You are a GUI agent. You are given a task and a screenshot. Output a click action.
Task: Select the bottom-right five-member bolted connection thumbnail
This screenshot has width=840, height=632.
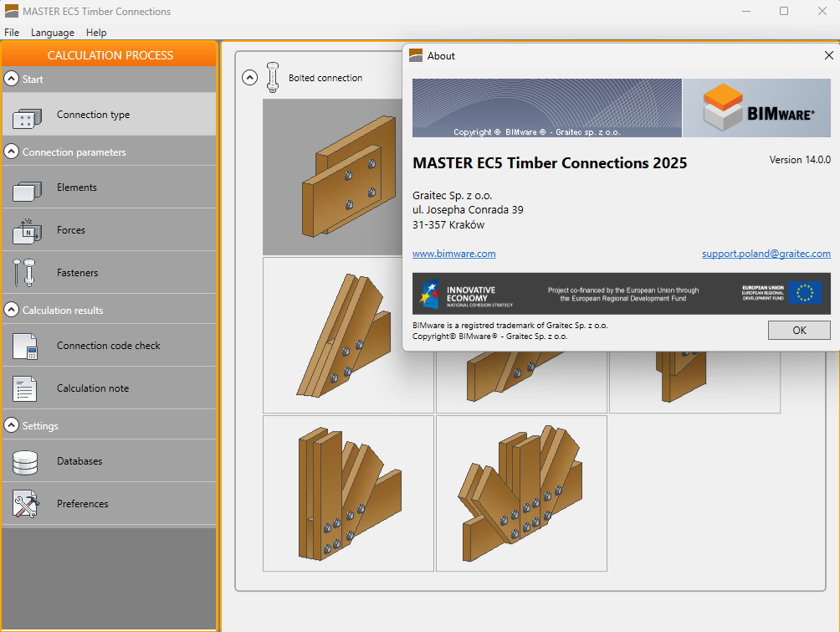521,493
